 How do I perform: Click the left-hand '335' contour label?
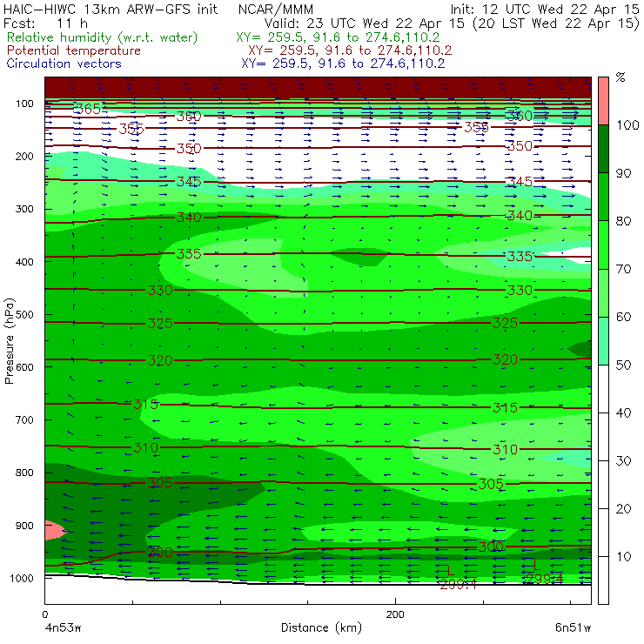pyautogui.click(x=189, y=254)
